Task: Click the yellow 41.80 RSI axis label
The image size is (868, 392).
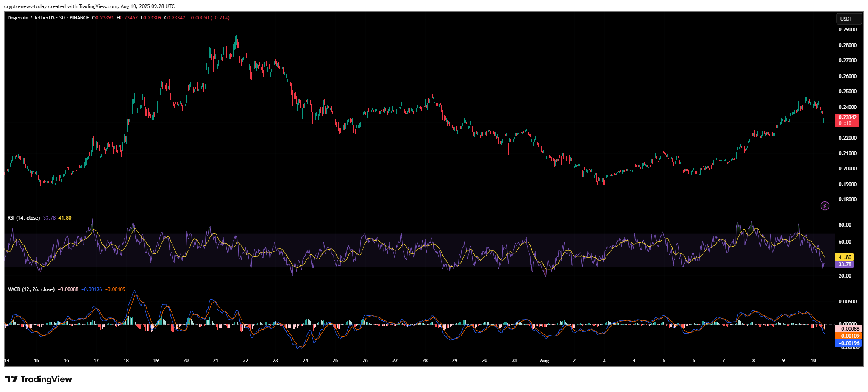Action: point(845,257)
